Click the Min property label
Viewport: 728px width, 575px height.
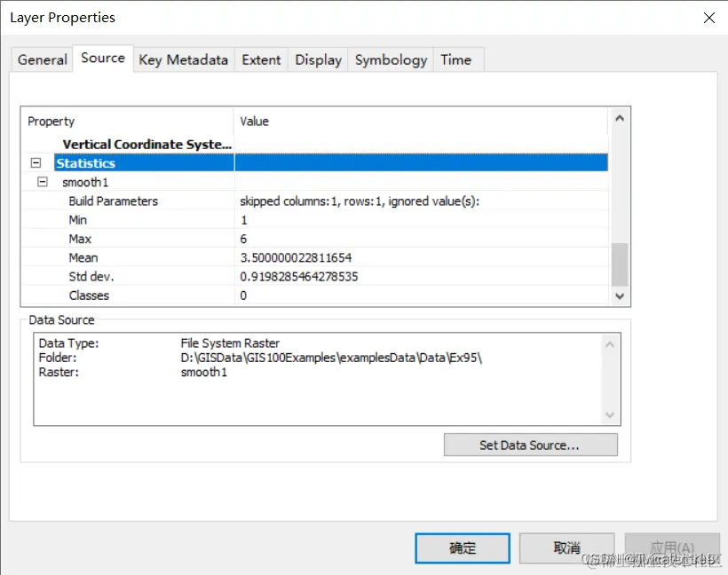pos(77,220)
